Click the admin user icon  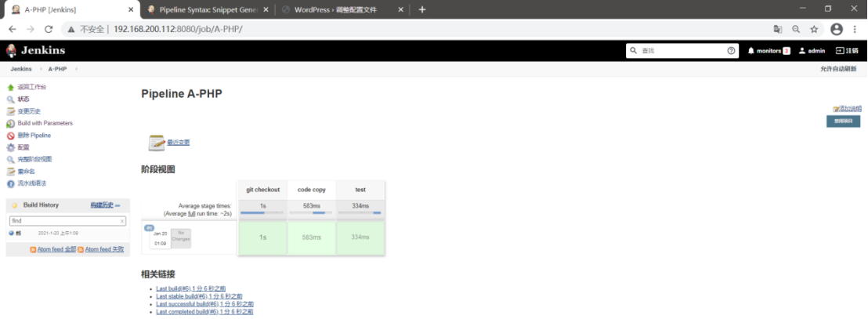(x=801, y=50)
